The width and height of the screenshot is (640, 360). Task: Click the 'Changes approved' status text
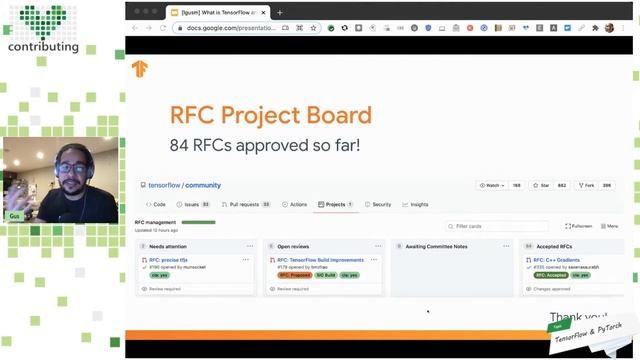click(x=551, y=289)
